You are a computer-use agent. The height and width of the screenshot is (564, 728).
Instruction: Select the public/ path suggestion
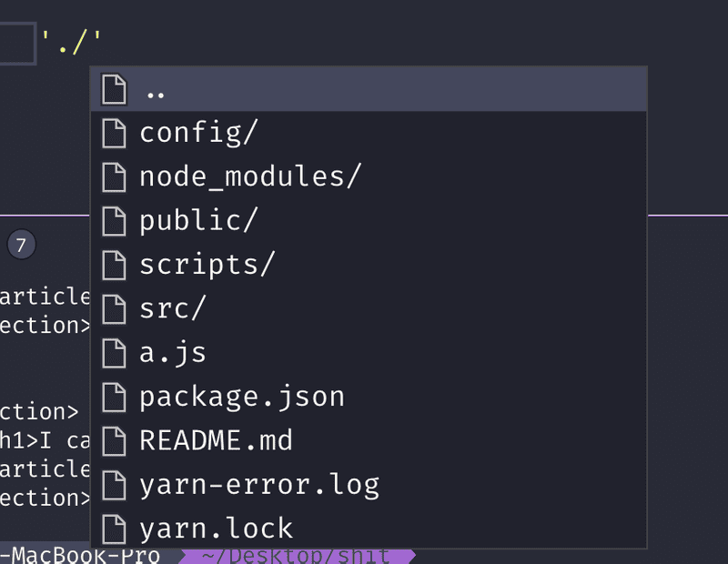(x=199, y=220)
